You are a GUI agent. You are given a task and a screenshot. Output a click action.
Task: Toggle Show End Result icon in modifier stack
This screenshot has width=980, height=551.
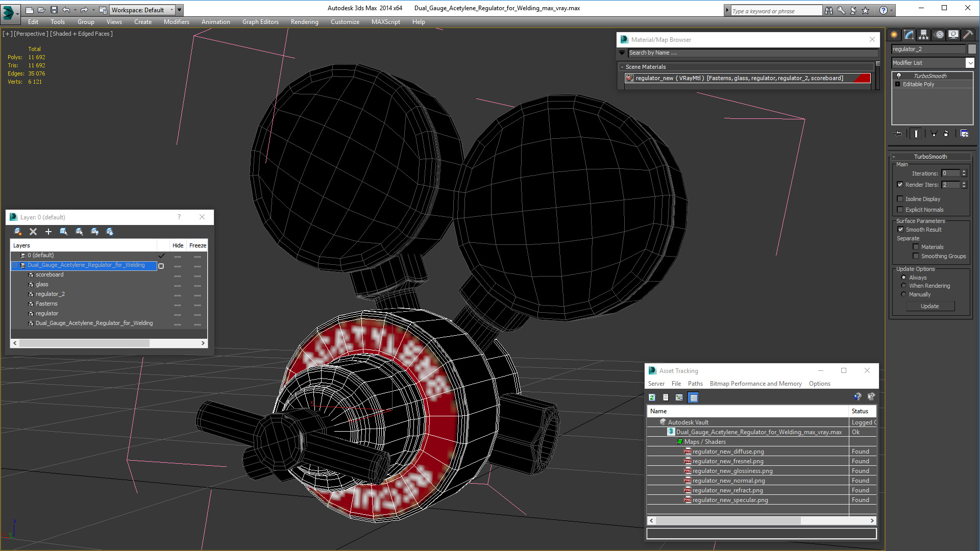(x=916, y=134)
